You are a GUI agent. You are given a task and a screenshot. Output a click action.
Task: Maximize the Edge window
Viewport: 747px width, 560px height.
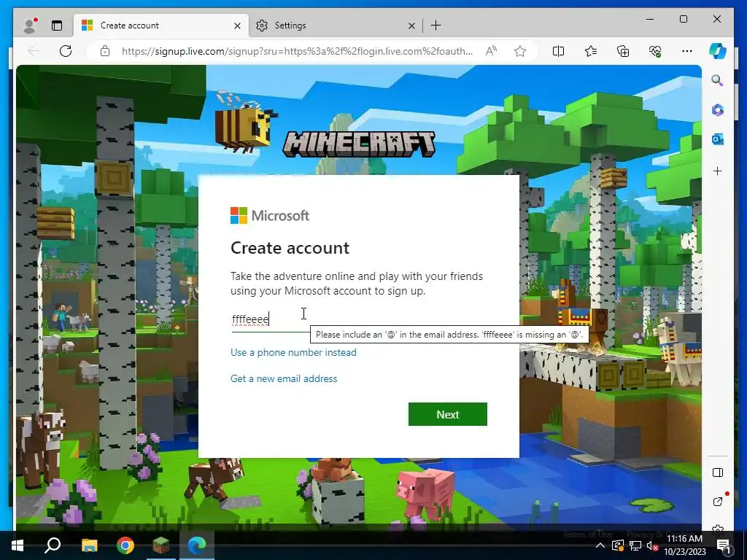click(x=683, y=19)
